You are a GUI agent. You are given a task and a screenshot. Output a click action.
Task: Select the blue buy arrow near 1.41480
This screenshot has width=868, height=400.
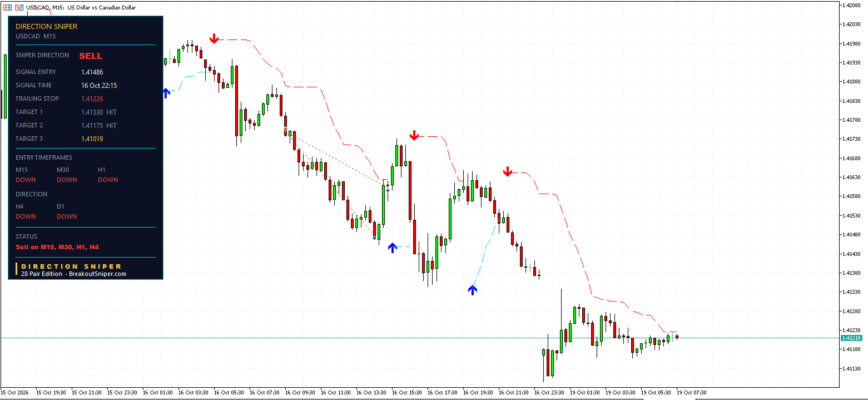[x=393, y=248]
